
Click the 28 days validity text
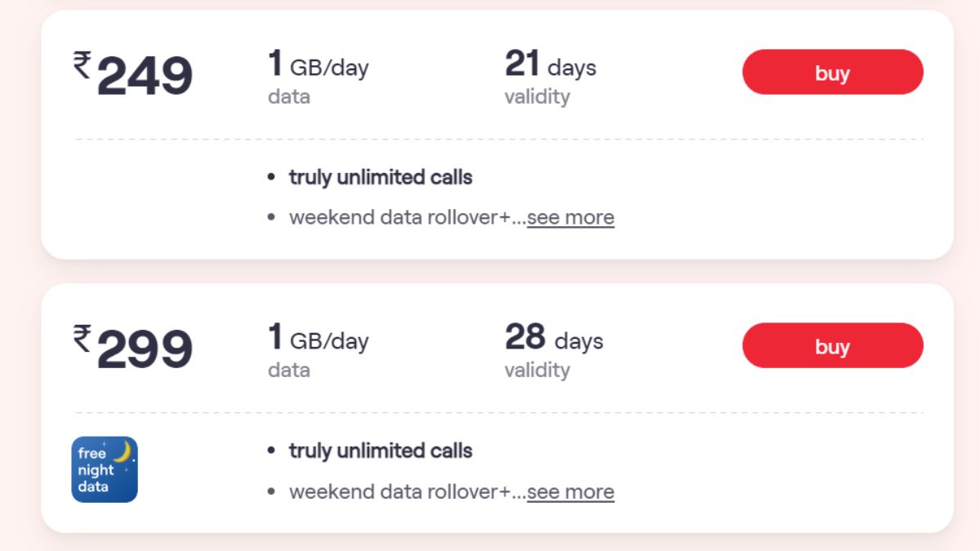(x=554, y=339)
